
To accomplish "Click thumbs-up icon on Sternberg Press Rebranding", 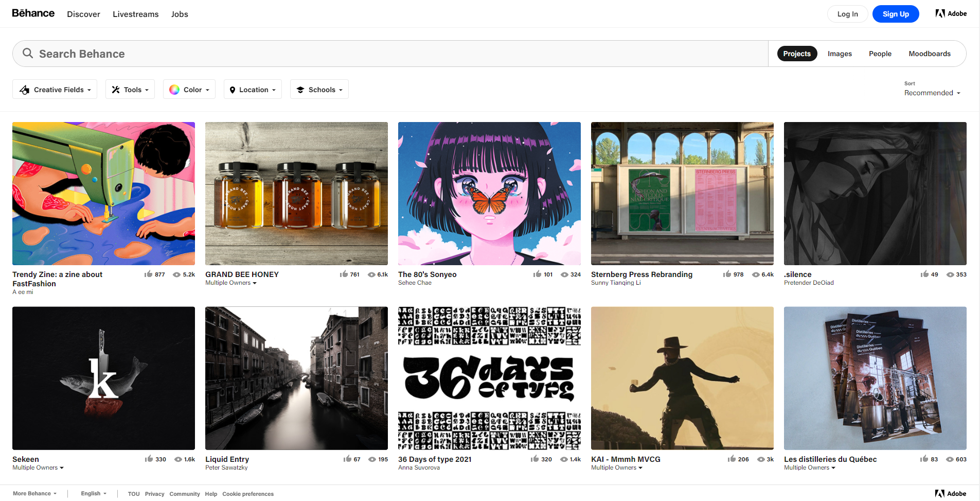I will click(727, 274).
